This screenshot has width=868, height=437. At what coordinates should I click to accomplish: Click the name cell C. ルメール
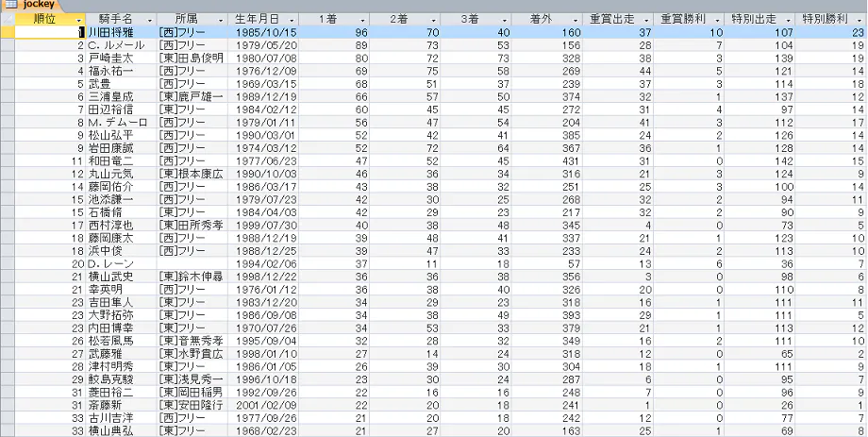(x=121, y=45)
